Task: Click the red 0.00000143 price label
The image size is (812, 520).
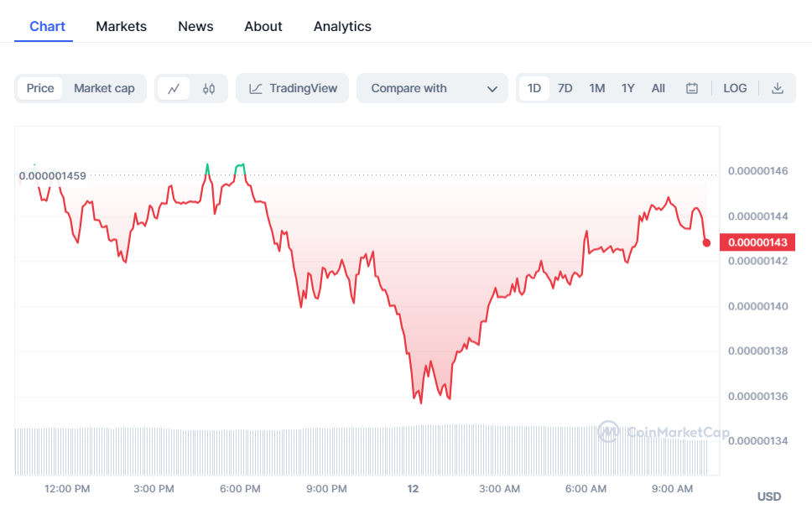Action: click(x=757, y=242)
